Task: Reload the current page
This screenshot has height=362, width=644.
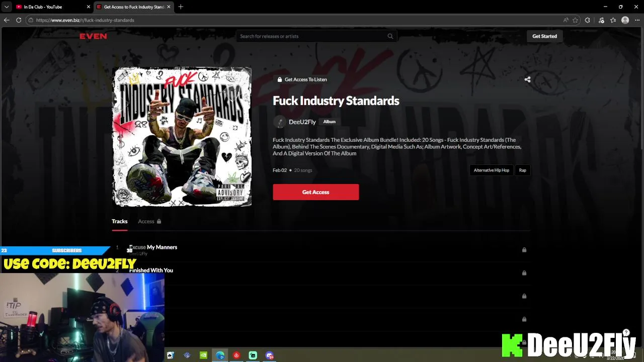Action: pyautogui.click(x=19, y=20)
